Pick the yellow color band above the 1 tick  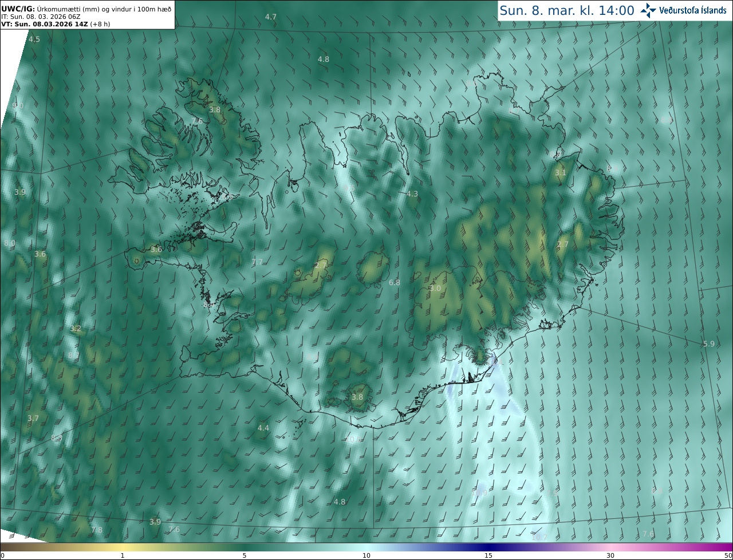[x=123, y=547]
